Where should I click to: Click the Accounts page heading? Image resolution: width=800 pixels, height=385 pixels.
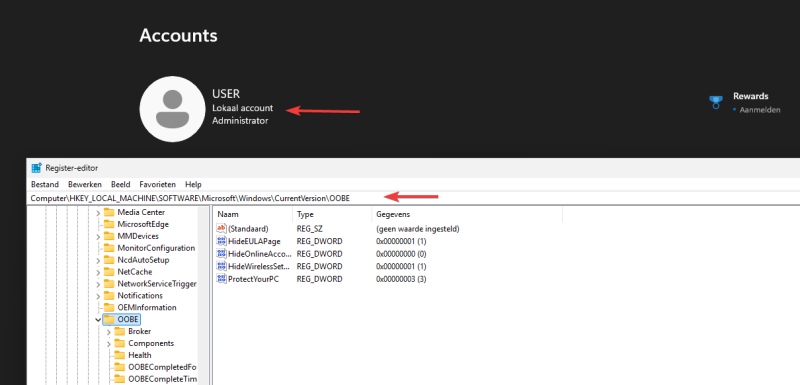point(179,35)
